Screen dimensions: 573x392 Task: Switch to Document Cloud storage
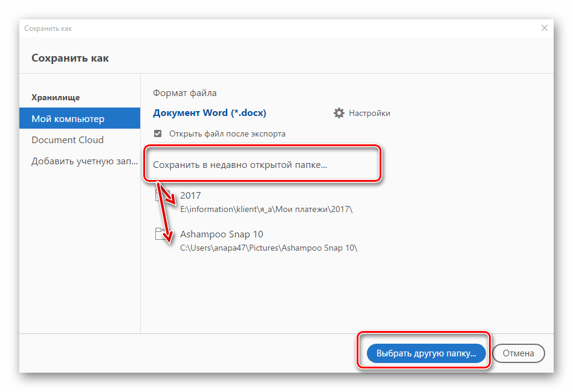[x=68, y=140]
